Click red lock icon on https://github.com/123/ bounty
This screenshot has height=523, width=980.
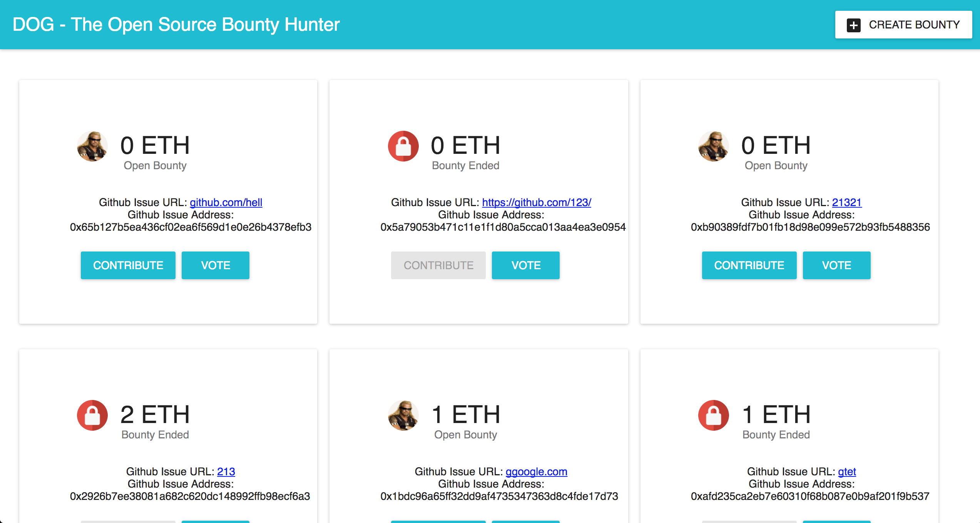(x=403, y=146)
